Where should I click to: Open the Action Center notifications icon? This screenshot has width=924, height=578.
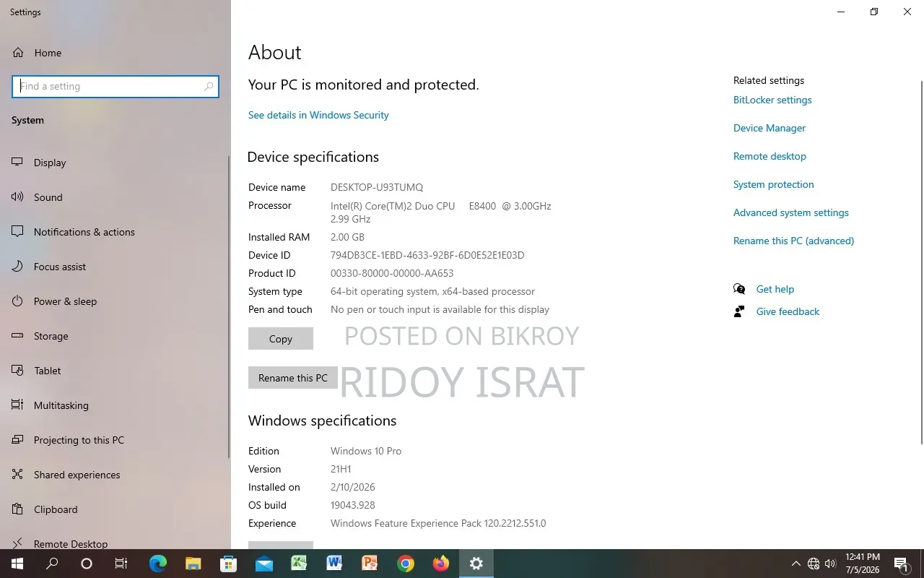(901, 564)
